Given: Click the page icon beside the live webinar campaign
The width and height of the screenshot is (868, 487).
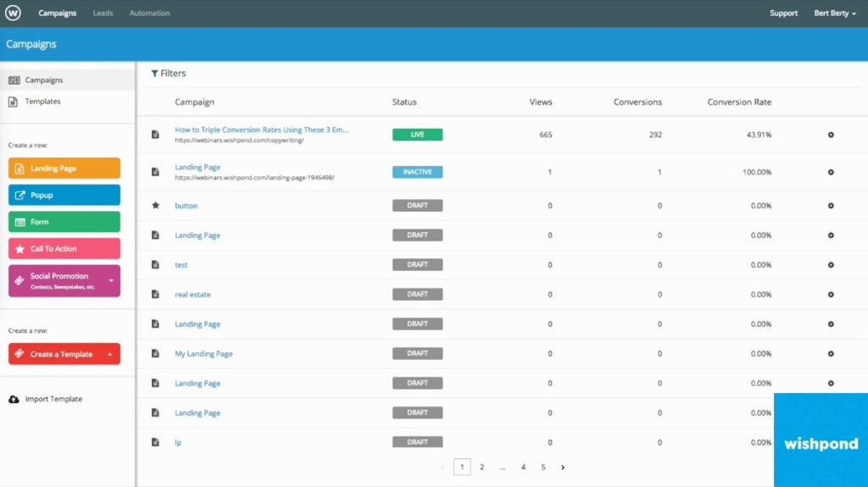Looking at the screenshot, I should (156, 135).
